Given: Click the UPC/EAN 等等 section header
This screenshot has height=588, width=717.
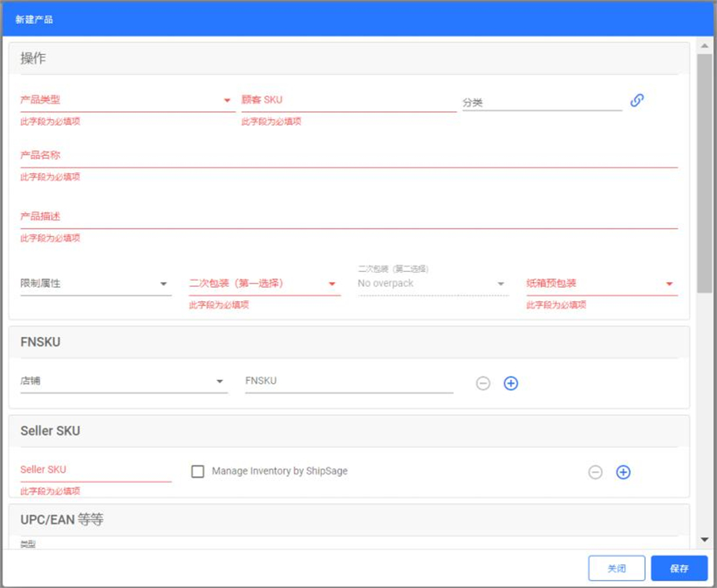Looking at the screenshot, I should tap(349, 520).
